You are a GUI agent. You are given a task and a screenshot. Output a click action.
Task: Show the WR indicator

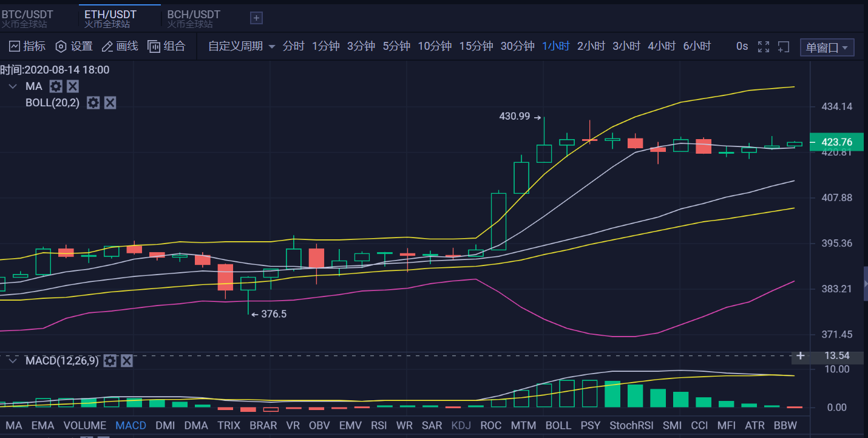[404, 425]
